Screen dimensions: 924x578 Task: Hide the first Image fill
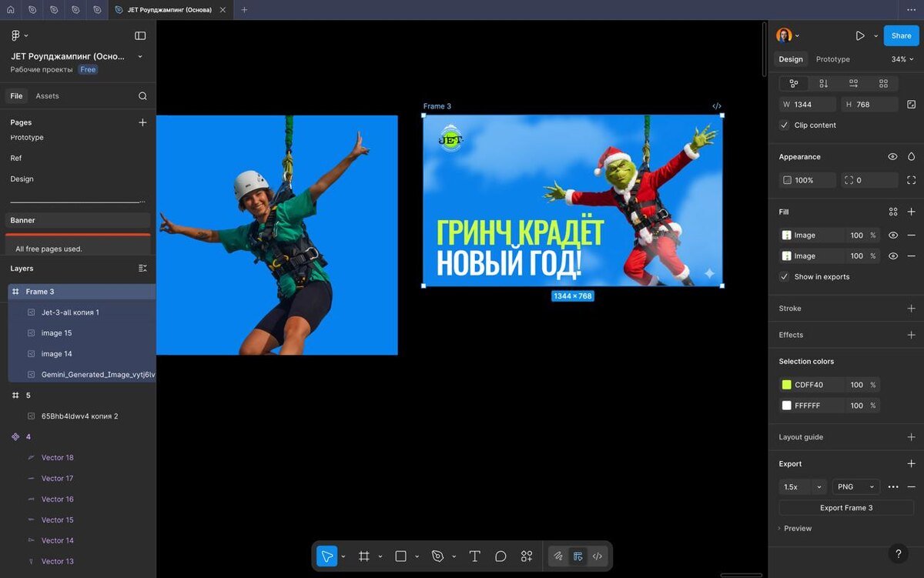[x=893, y=235]
